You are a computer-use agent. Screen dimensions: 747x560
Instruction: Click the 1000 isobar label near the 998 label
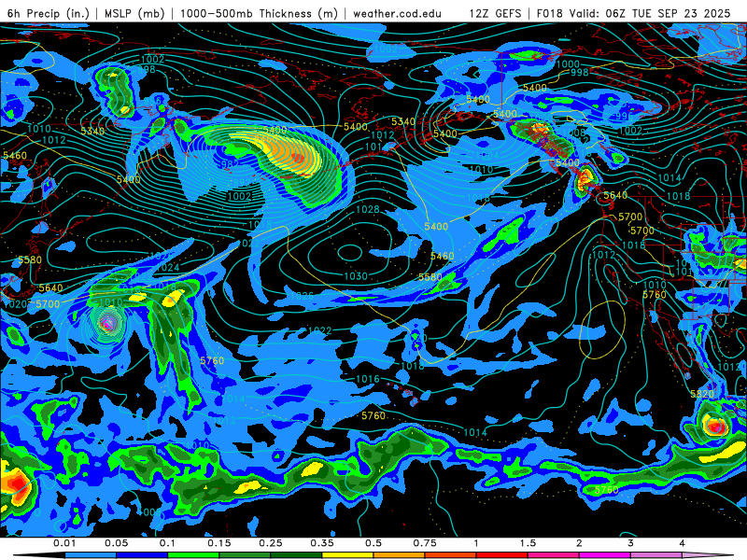[568, 64]
